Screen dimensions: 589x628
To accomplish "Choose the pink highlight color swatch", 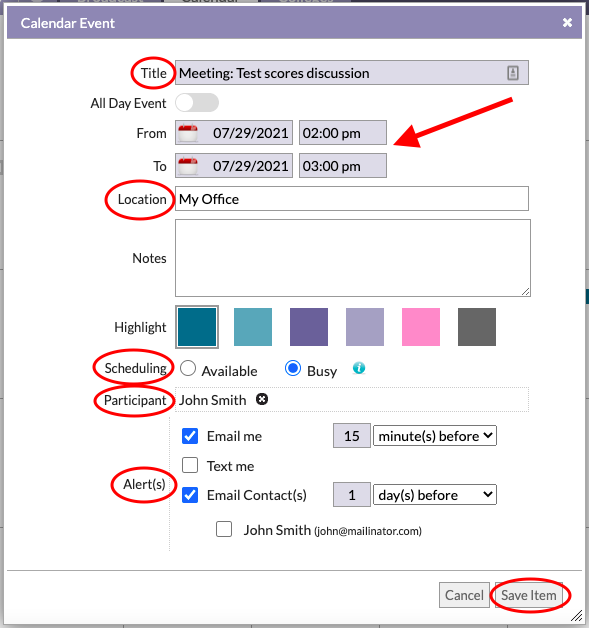I will point(421,327).
